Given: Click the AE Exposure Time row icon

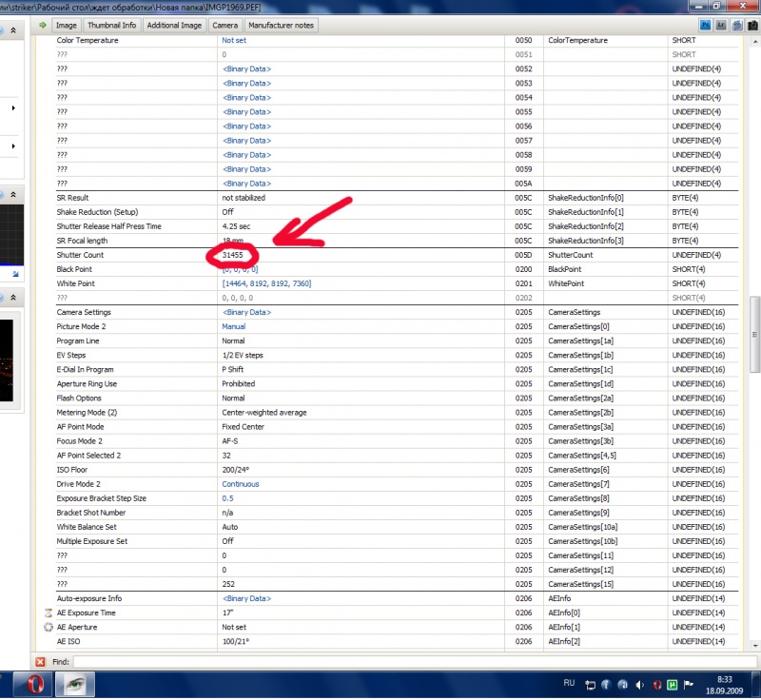Looking at the screenshot, I should pos(49,613).
